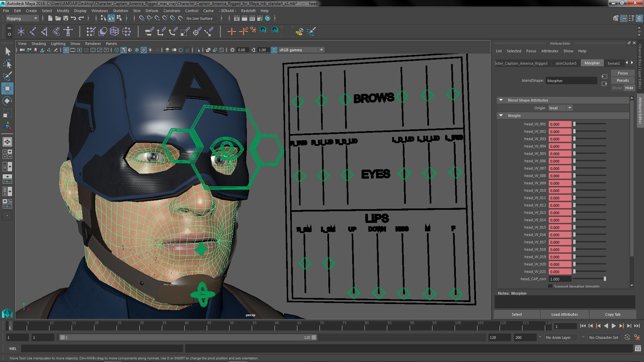Select the Create Joints tool
The width and height of the screenshot is (644, 362).
33,32
